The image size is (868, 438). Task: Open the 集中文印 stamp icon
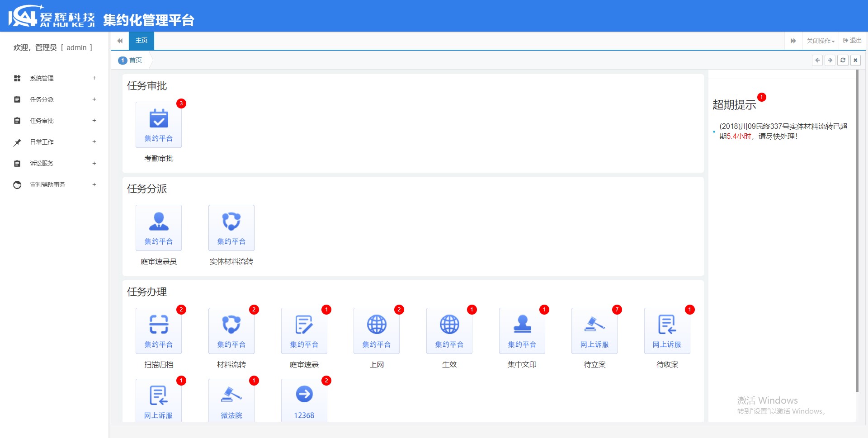click(522, 331)
